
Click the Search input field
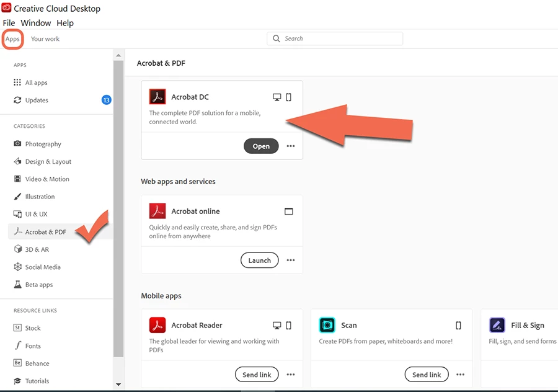(335, 38)
